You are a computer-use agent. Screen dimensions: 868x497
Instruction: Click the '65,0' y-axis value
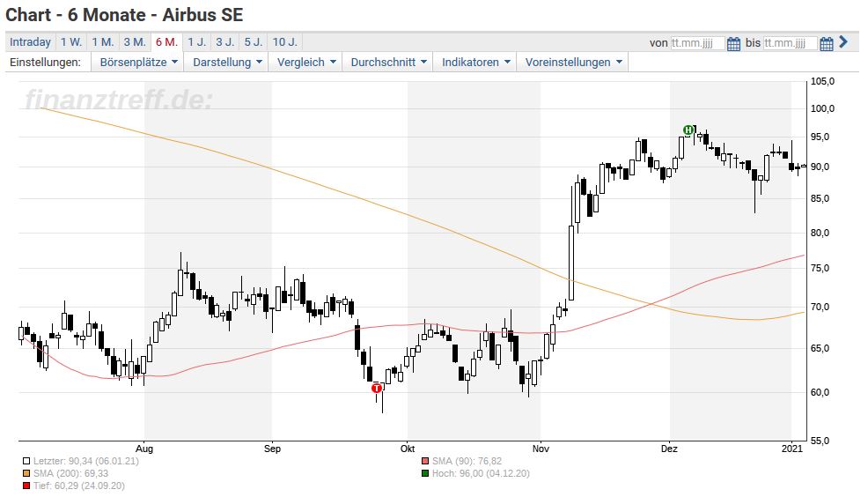820,348
